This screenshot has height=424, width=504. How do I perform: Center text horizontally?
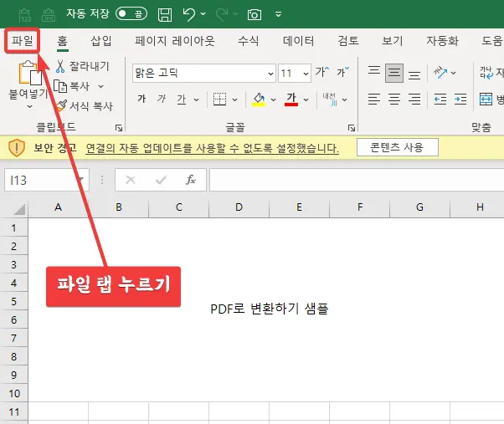394,100
